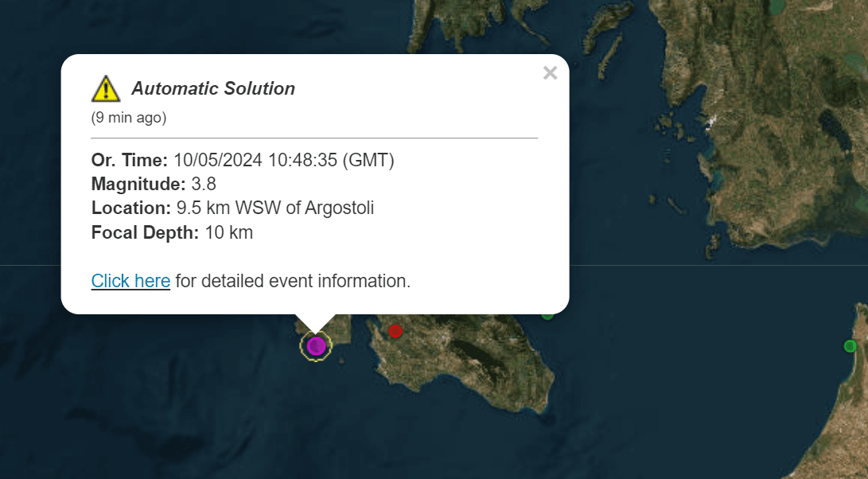Screen dimensions: 868x479
Task: Open the 'Click here' detailed event link
Action: click(x=130, y=281)
